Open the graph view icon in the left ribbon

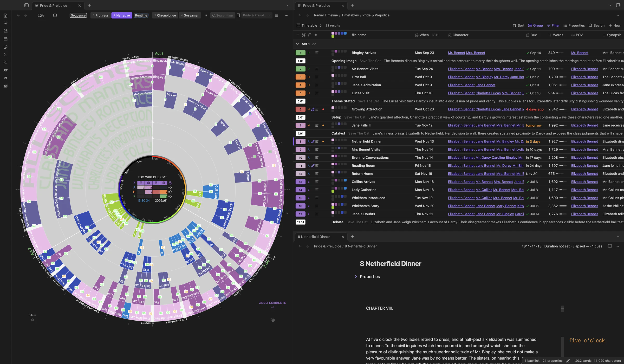click(5, 23)
